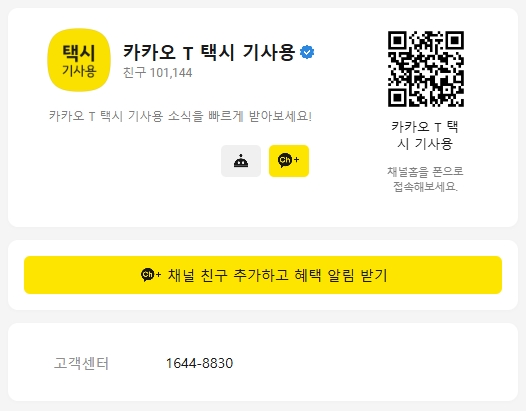Open the yellow 택시 기사용 profile image

coord(79,60)
